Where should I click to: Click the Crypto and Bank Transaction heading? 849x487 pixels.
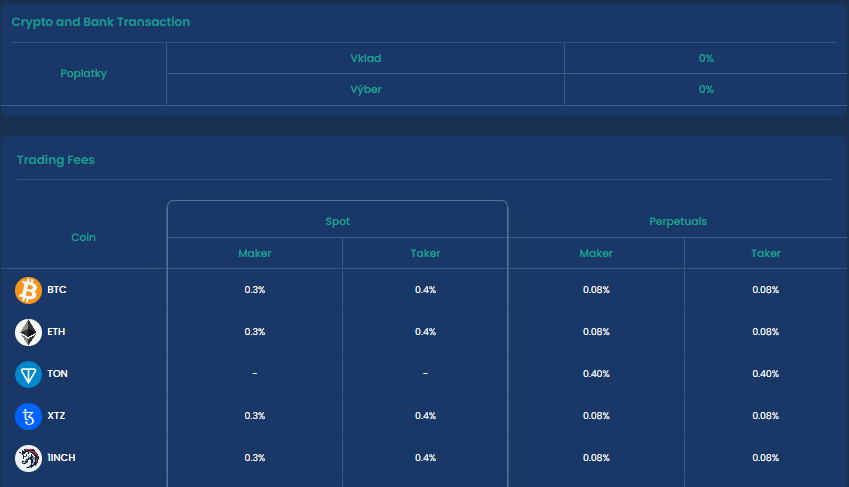[101, 22]
